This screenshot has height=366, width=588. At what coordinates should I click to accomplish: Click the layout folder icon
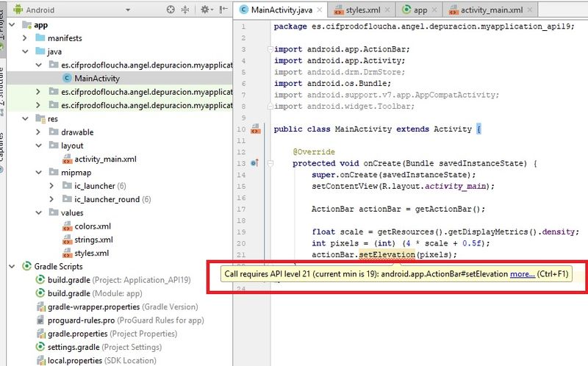54,145
